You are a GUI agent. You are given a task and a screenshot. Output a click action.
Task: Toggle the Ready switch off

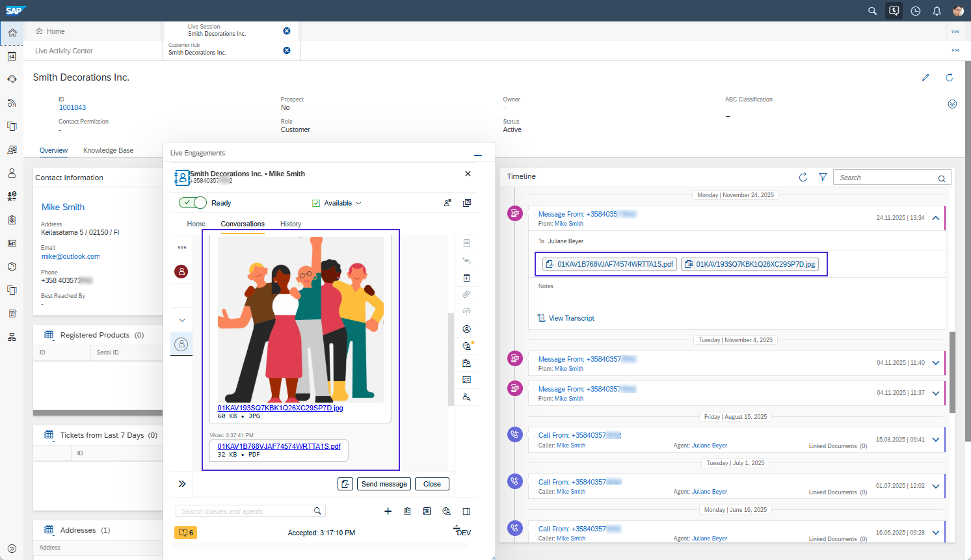193,203
